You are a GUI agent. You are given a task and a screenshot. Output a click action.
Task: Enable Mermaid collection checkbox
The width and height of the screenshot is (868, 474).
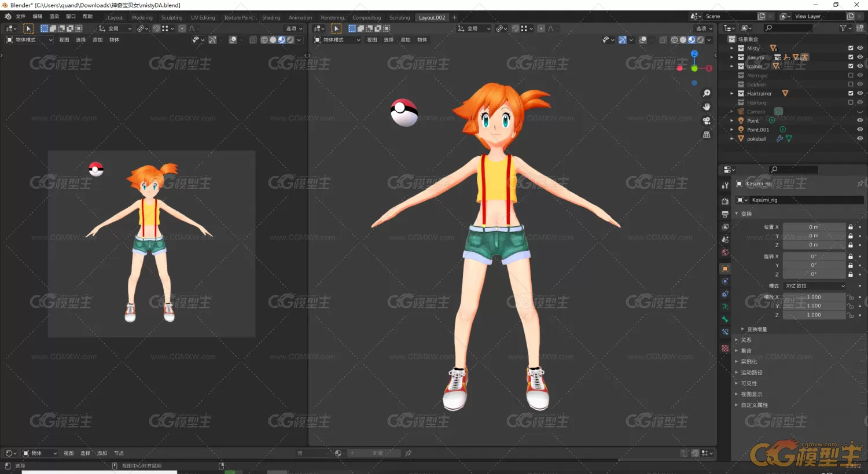tap(851, 75)
